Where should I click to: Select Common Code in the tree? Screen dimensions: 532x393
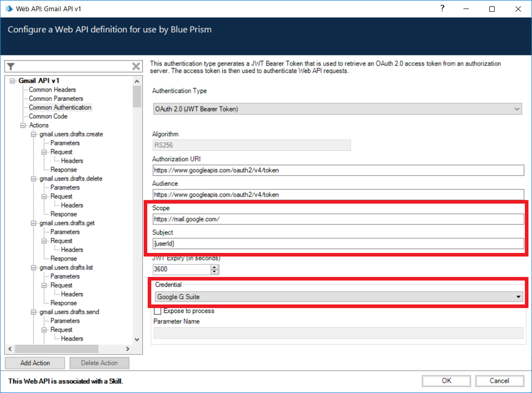coord(48,116)
